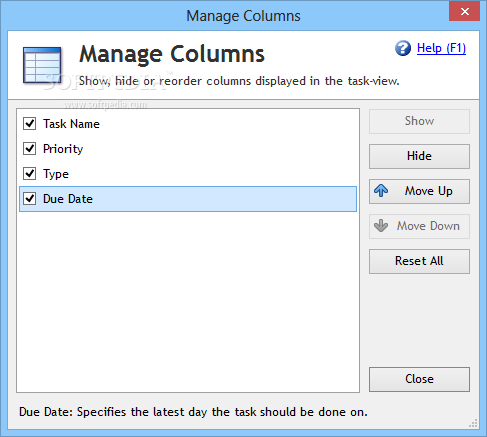Open the Help (F1) link
The width and height of the screenshot is (487, 437).
pos(441,48)
